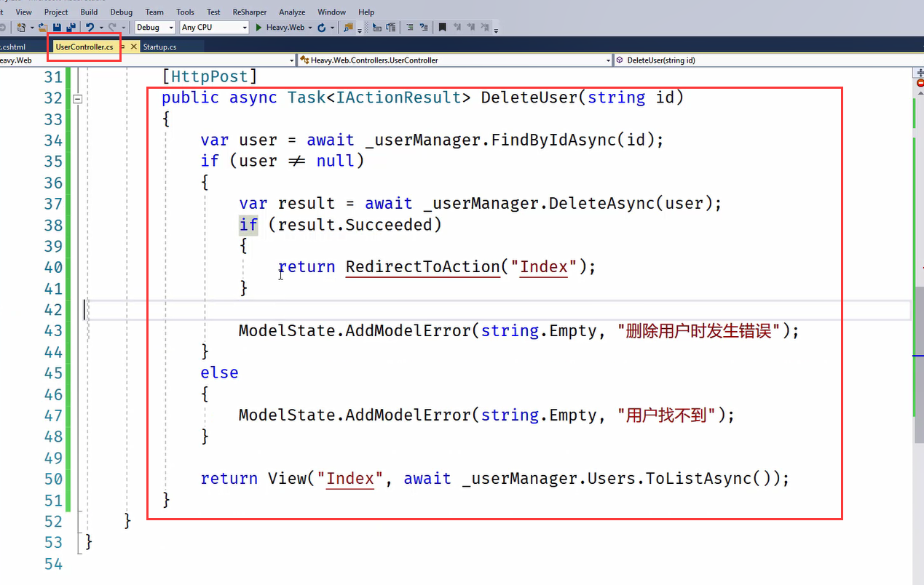
Task: Open the Analyze menu
Action: [x=291, y=12]
